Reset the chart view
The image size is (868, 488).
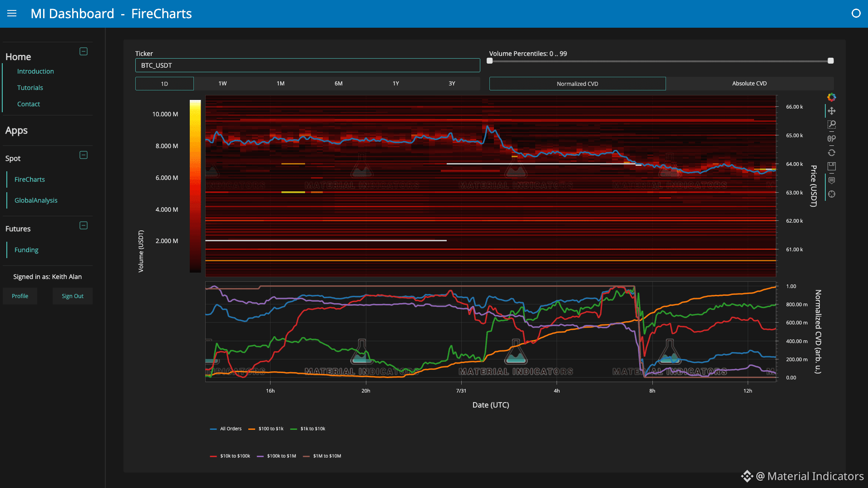tap(831, 153)
